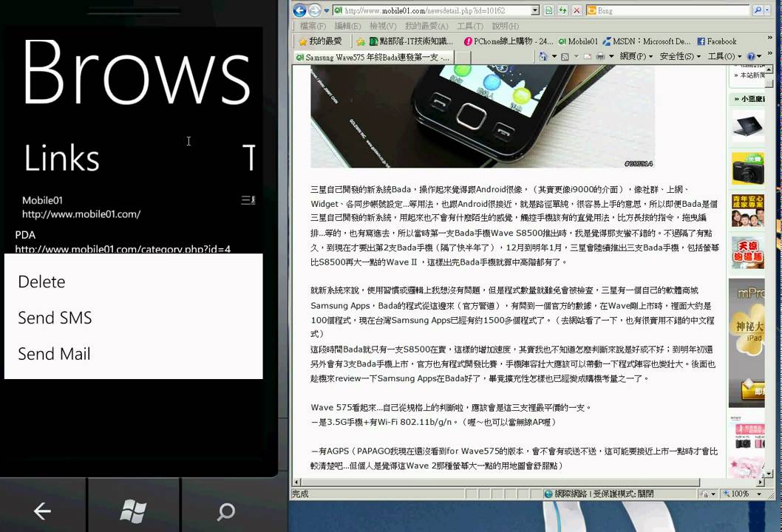The image size is (782, 532).
Task: Select the PDA link entry on phone
Action: click(x=123, y=242)
